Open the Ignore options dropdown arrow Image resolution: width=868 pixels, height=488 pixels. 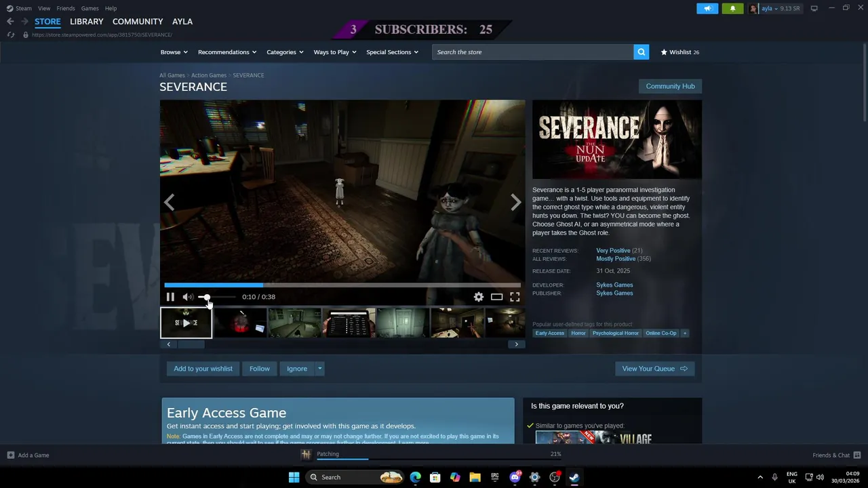319,369
